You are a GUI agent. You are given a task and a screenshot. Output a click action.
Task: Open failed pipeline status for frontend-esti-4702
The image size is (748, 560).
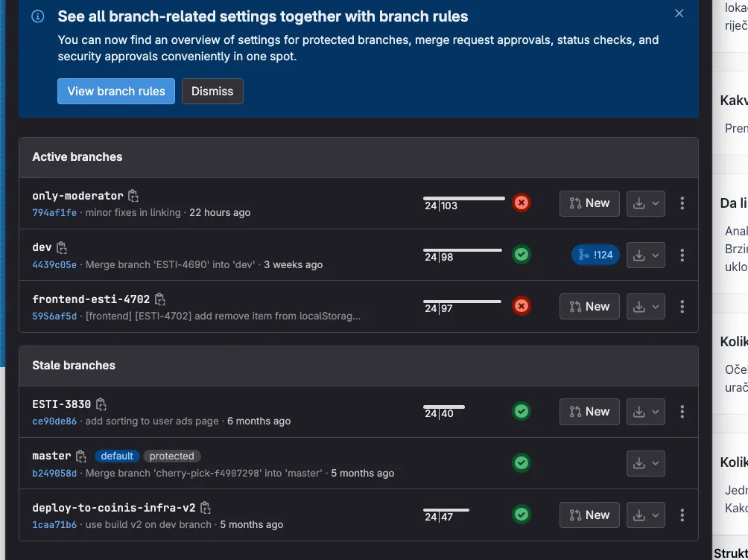pyautogui.click(x=522, y=306)
